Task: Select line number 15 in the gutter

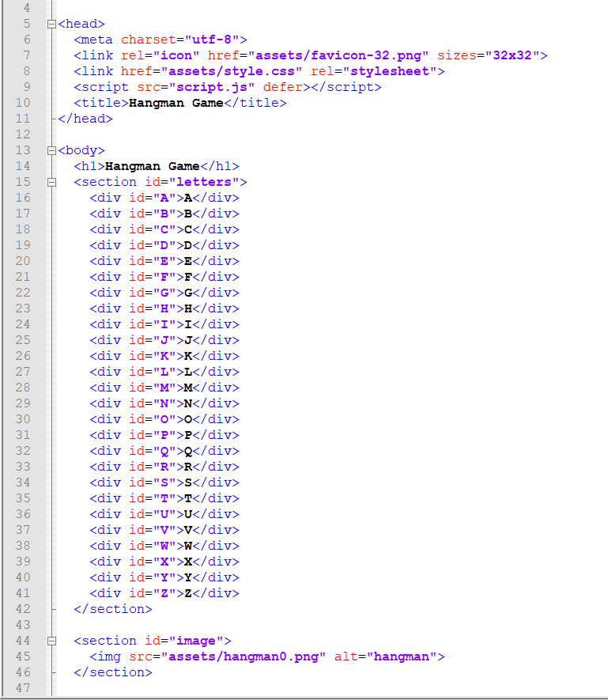Action: [23, 182]
